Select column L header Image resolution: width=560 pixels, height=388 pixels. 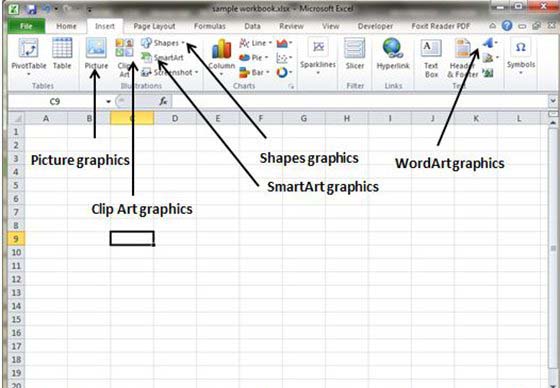click(x=519, y=118)
